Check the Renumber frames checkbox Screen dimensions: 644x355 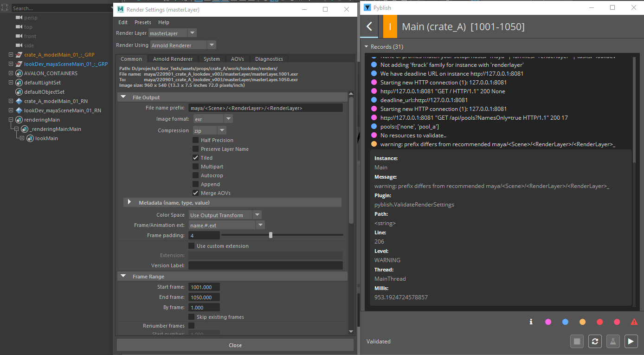(192, 326)
